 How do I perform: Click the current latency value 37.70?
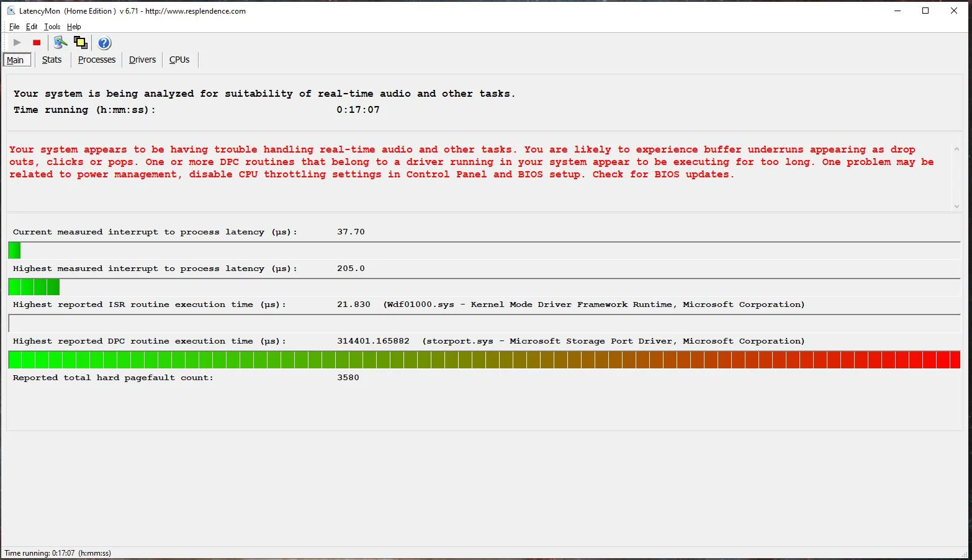click(351, 232)
